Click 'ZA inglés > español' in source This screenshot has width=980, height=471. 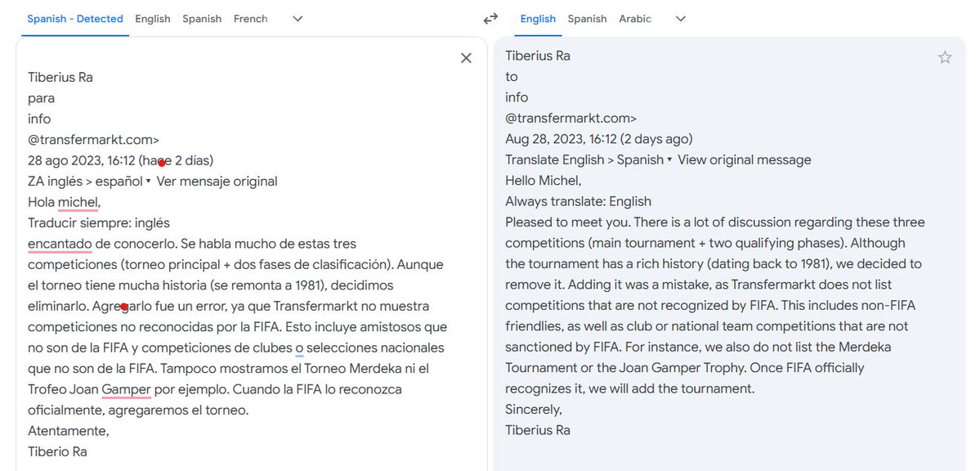(86, 182)
